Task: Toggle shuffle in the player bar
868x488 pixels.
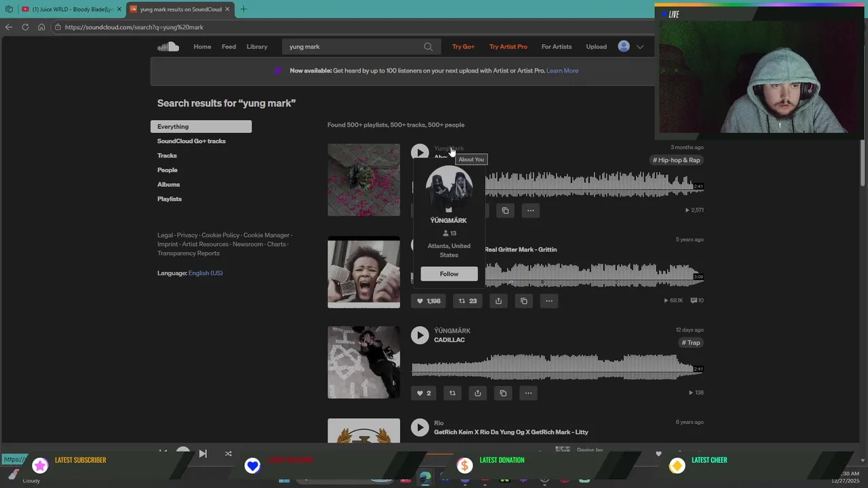Action: tap(228, 453)
